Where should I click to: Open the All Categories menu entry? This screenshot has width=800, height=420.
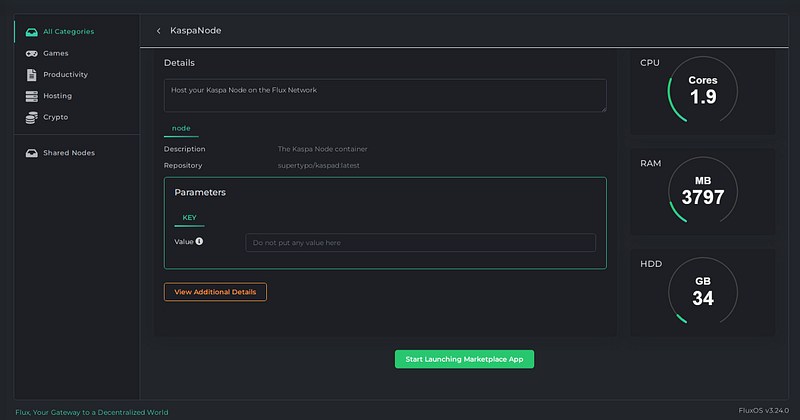[77, 32]
